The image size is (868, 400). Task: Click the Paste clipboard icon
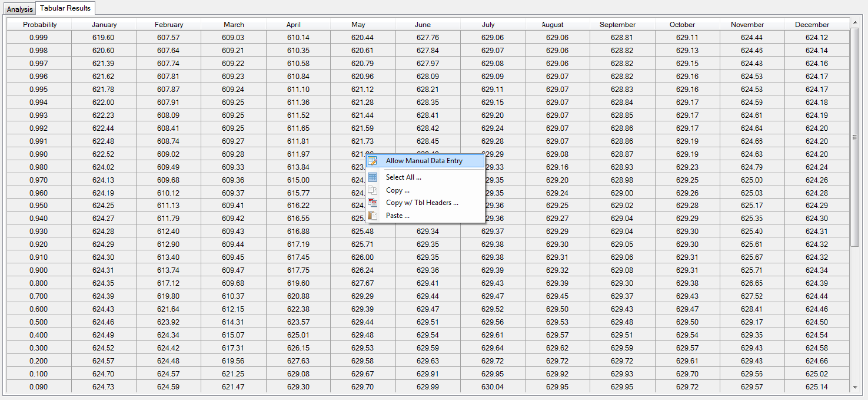click(x=373, y=215)
